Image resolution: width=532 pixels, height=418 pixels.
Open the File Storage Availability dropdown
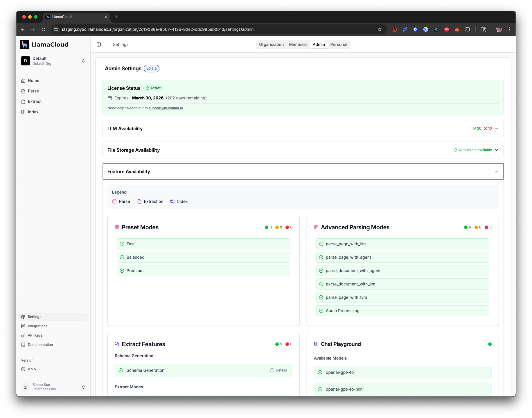497,150
